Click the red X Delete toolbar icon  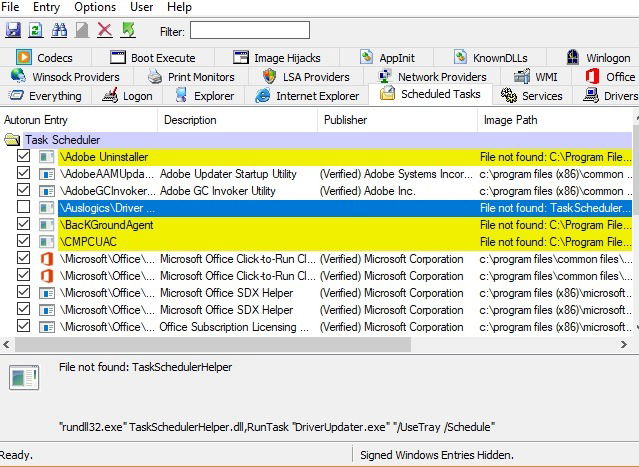pos(105,31)
